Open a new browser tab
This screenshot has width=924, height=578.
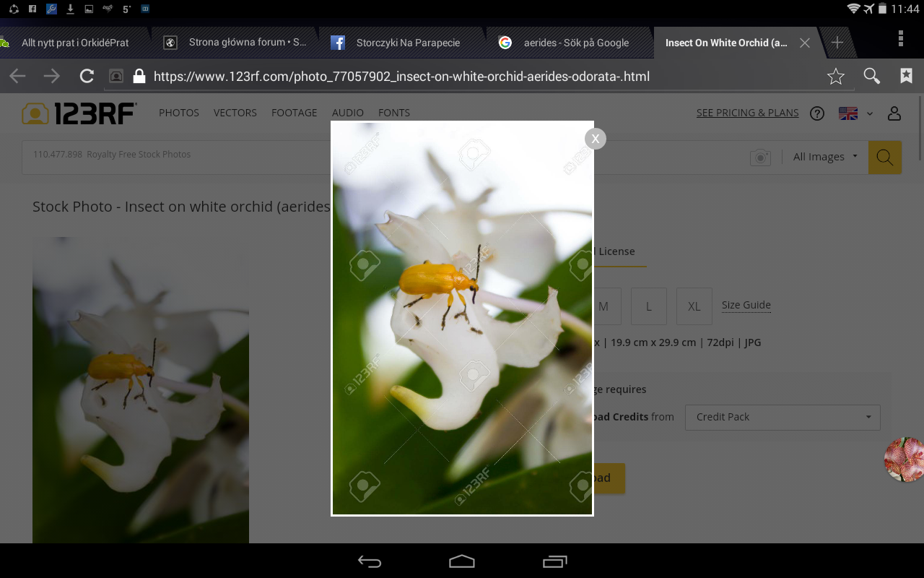coord(837,43)
